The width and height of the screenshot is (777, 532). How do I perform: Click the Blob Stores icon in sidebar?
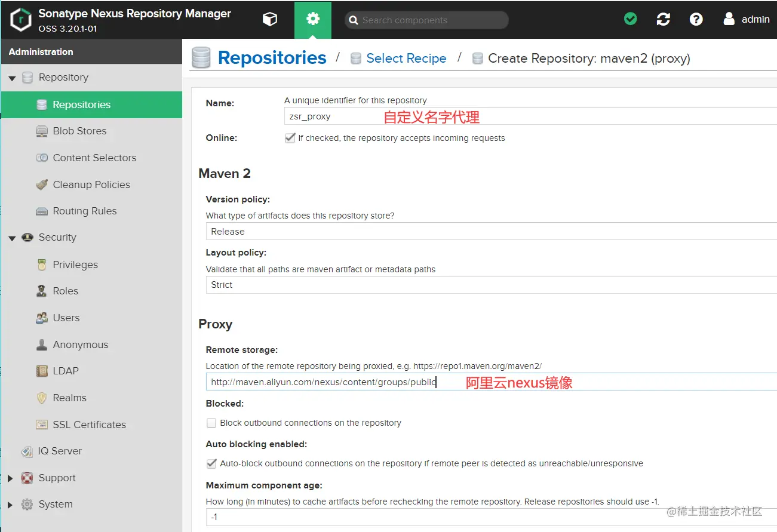[x=42, y=131]
